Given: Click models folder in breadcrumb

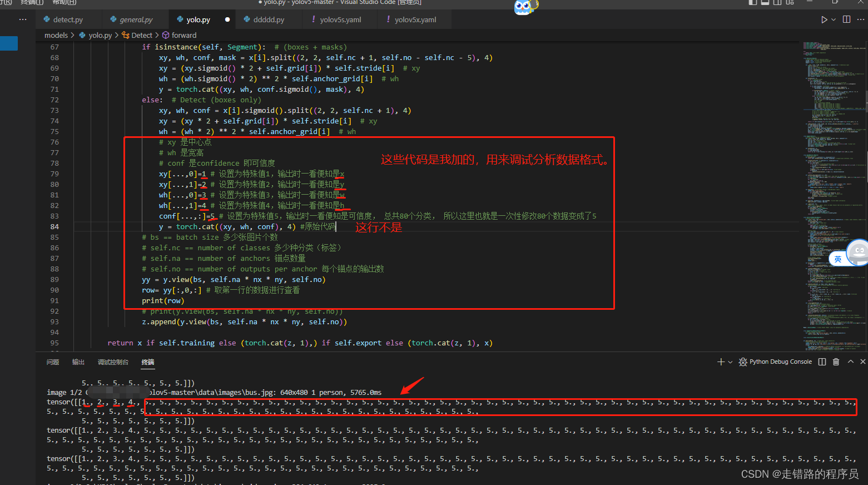Looking at the screenshot, I should click(56, 35).
